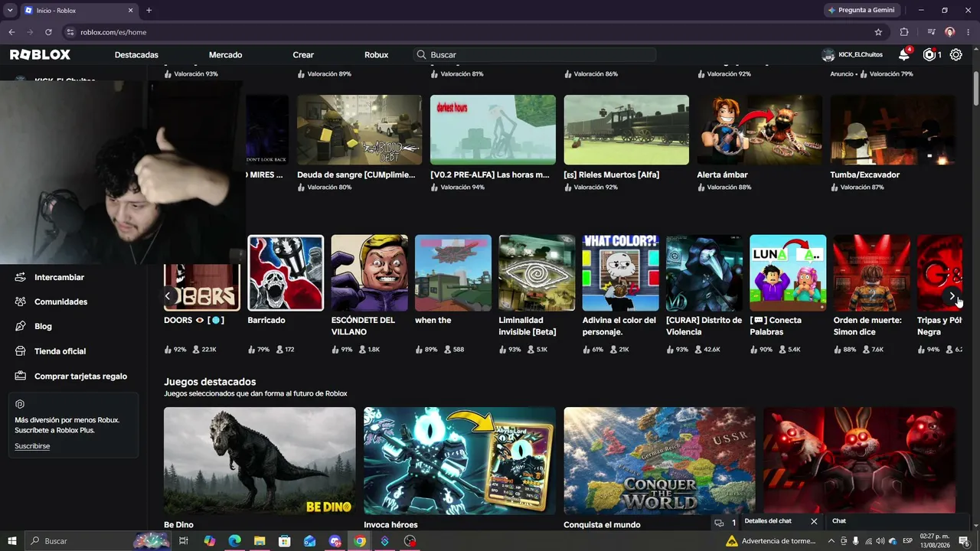This screenshot has height=551, width=980.
Task: Open the Tienda oficial link
Action: click(x=60, y=351)
